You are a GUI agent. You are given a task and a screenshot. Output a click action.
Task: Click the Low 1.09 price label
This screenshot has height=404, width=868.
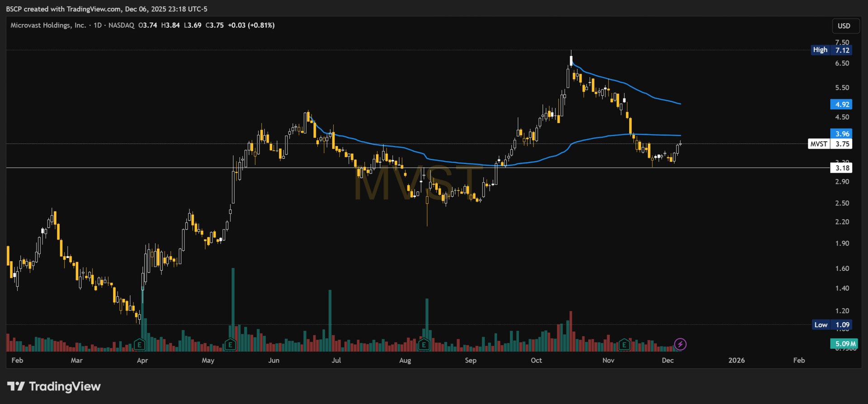coord(832,324)
